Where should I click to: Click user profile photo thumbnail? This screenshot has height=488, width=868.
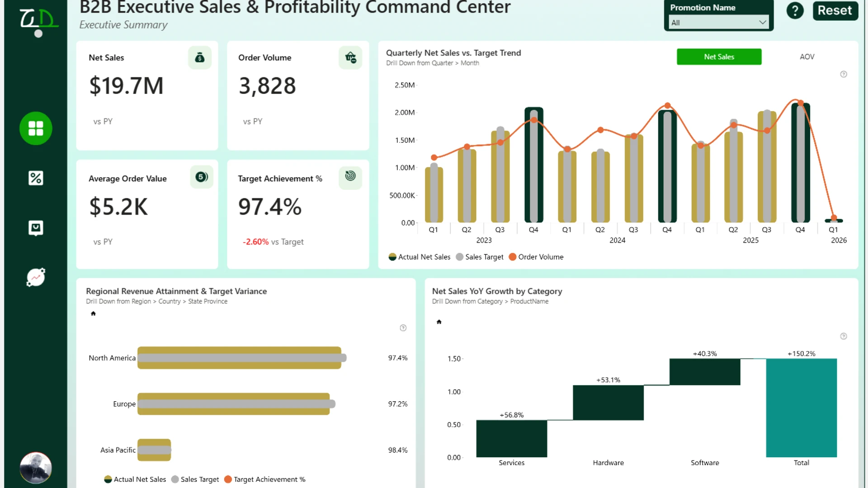pyautogui.click(x=36, y=468)
